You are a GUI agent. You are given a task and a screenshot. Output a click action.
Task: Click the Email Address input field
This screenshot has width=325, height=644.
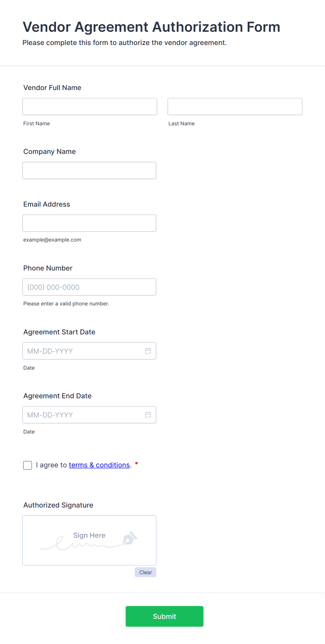[89, 223]
